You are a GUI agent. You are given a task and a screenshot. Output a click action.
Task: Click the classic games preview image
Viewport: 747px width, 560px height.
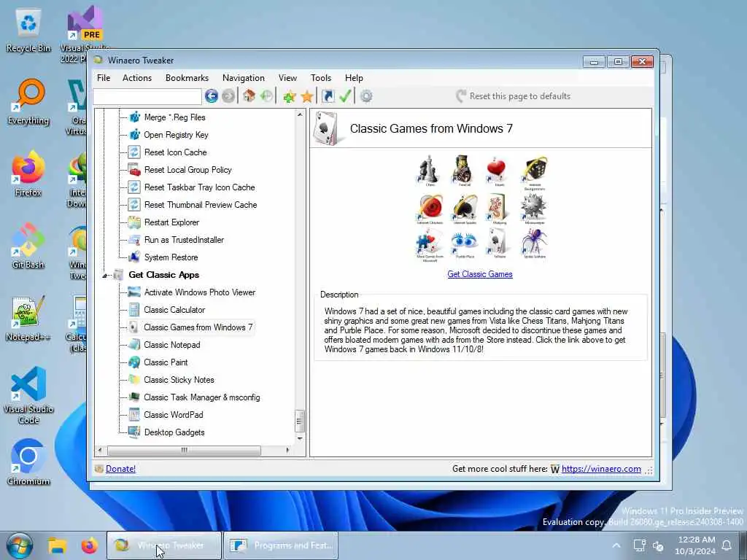[480, 209]
